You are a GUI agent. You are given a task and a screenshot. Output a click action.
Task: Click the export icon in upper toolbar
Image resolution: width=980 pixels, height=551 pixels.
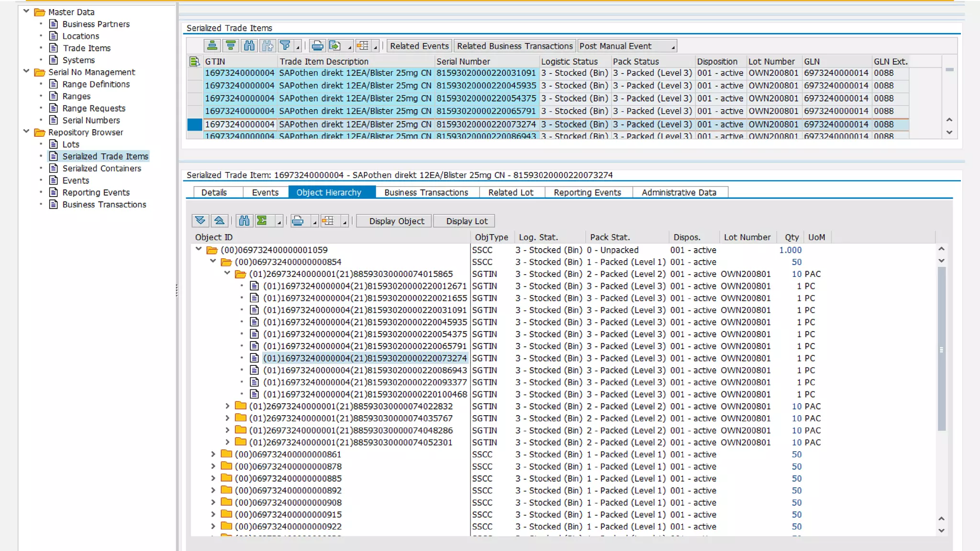(335, 46)
